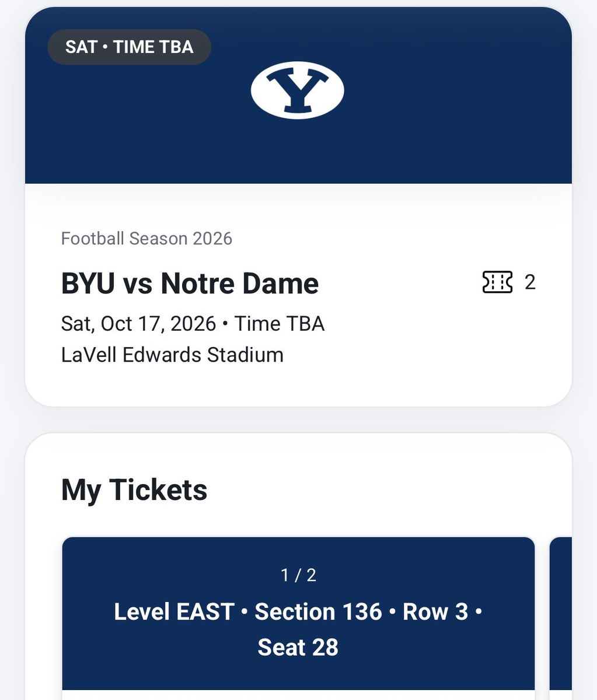
Task: Tap Row 3 in the ticket header
Action: 435,612
